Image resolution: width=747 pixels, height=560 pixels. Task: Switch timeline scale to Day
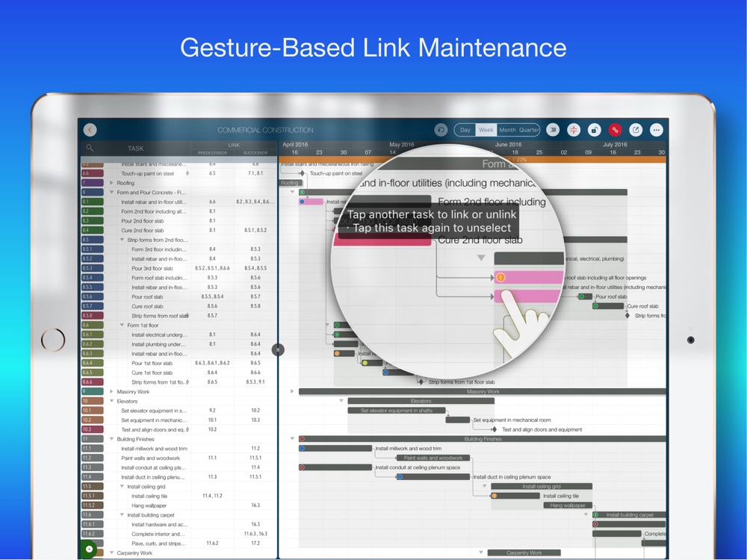coord(465,130)
